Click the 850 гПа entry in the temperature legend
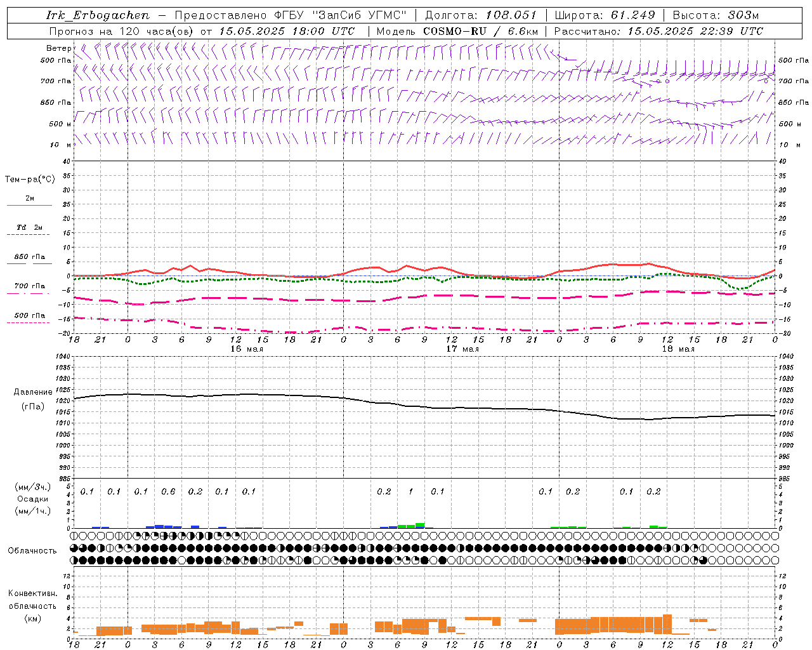812x650 pixels. pos(30,257)
